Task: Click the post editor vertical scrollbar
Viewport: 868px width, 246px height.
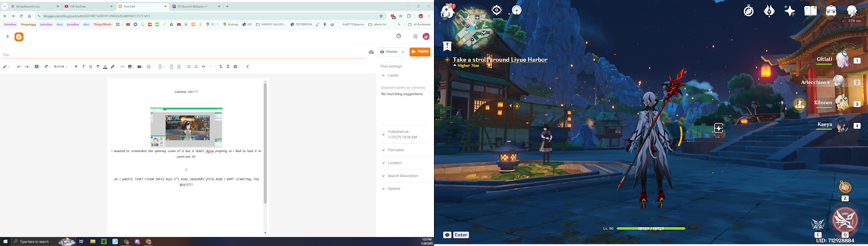Action: coord(265,143)
